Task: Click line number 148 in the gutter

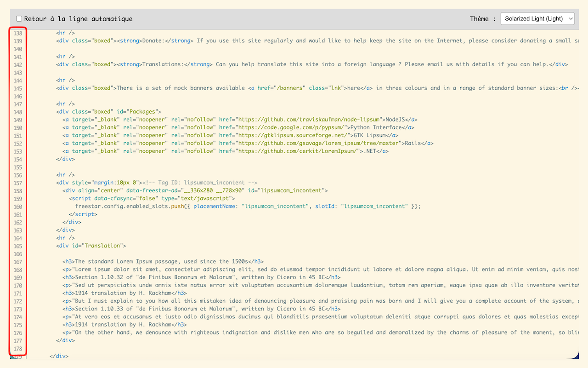Action: [x=17, y=112]
